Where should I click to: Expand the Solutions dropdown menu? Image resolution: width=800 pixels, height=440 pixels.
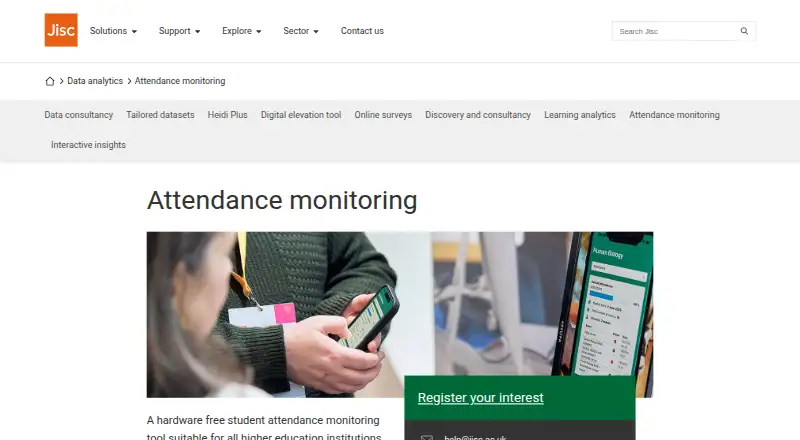point(113,31)
